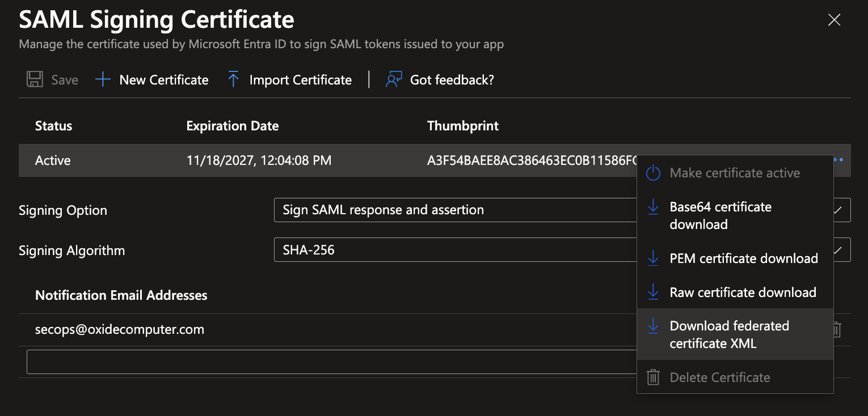
Task: Click the plus icon for New Certificate
Action: (103, 80)
